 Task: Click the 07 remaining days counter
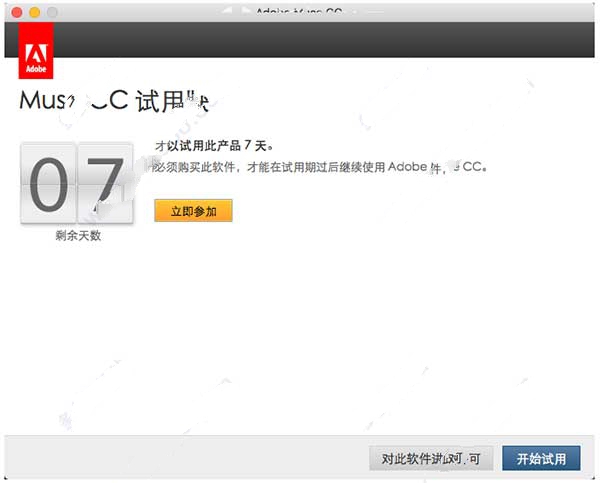[77, 184]
